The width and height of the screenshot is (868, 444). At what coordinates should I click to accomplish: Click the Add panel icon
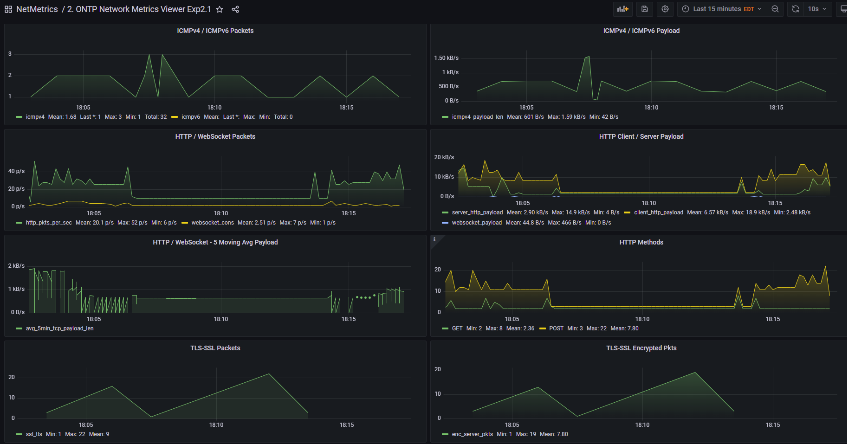622,9
